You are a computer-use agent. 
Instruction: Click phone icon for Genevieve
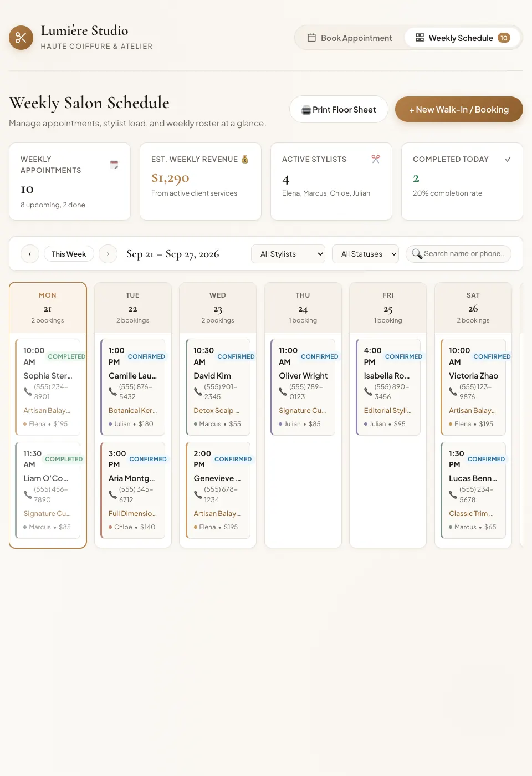[x=198, y=494]
